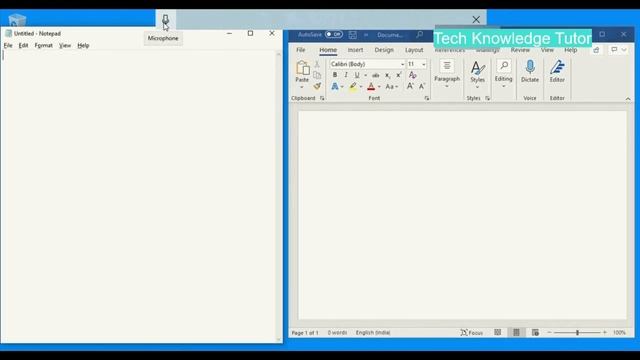The height and width of the screenshot is (360, 640).
Task: Switch to Web Layout view
Action: (535, 333)
